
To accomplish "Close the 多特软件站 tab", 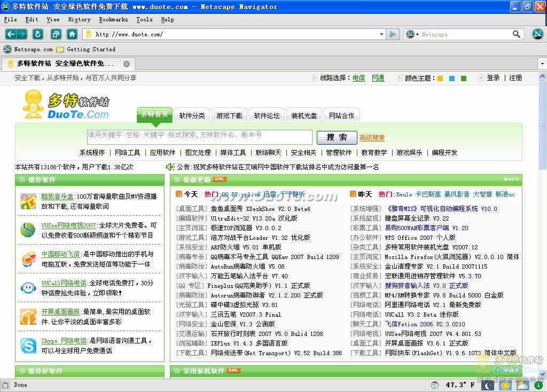I will [127, 64].
